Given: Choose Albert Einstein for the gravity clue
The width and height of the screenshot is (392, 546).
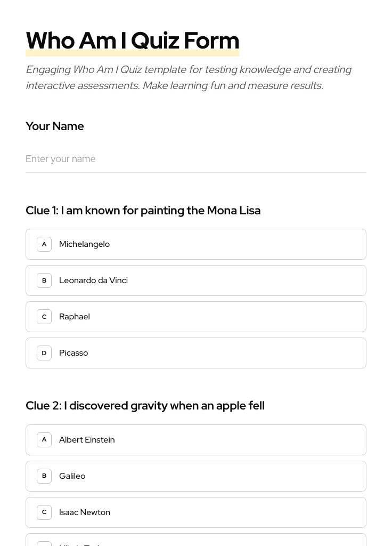Looking at the screenshot, I should click(x=87, y=440).
